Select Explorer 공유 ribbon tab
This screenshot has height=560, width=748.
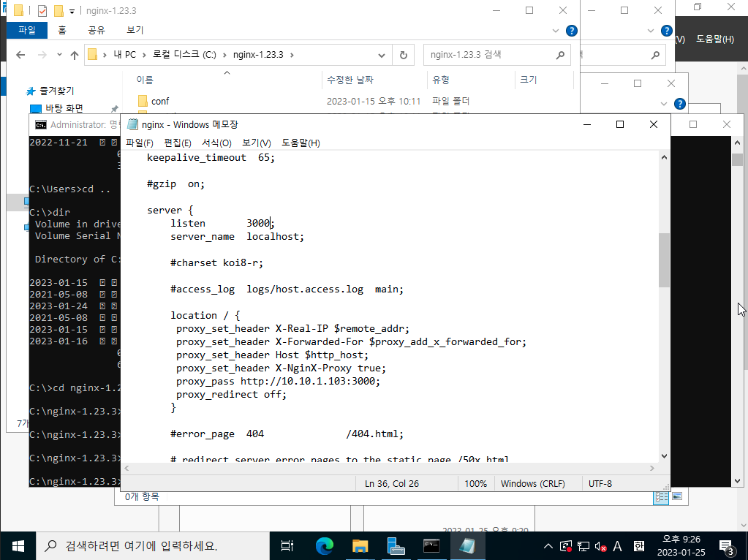coord(97,30)
